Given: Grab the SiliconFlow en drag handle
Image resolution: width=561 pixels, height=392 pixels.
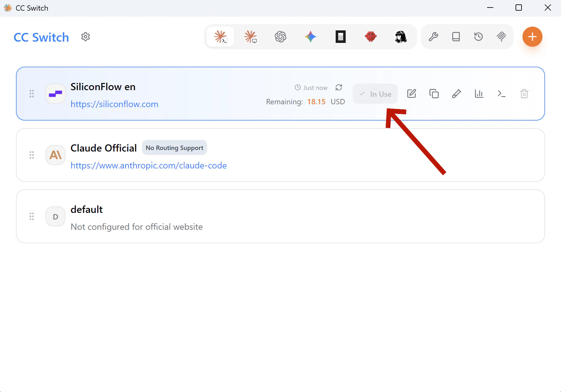Looking at the screenshot, I should click(x=32, y=94).
